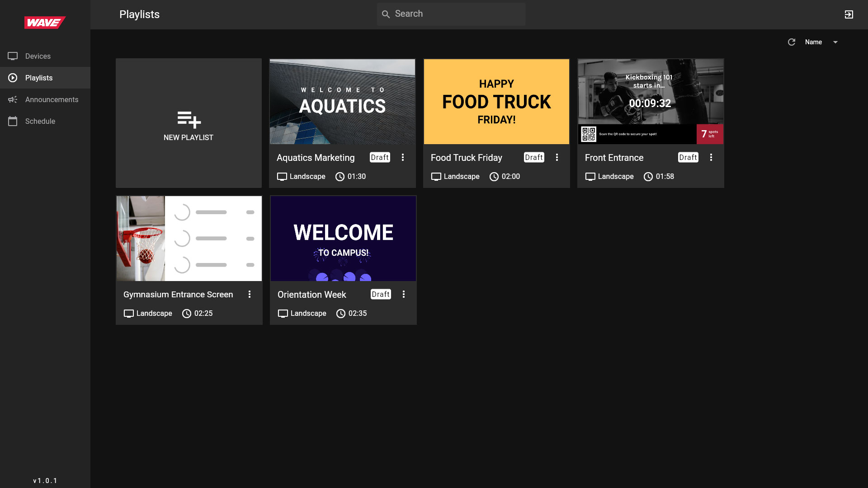Viewport: 868px width, 488px height.
Task: Click the WAVE logo
Action: coord(45,22)
